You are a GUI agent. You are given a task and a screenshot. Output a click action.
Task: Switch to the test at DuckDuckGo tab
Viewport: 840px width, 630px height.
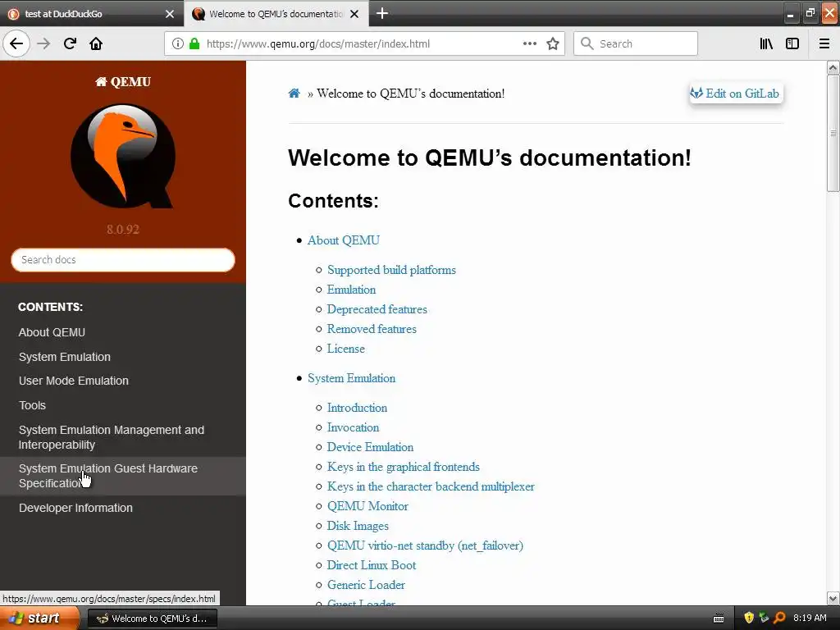coord(91,14)
